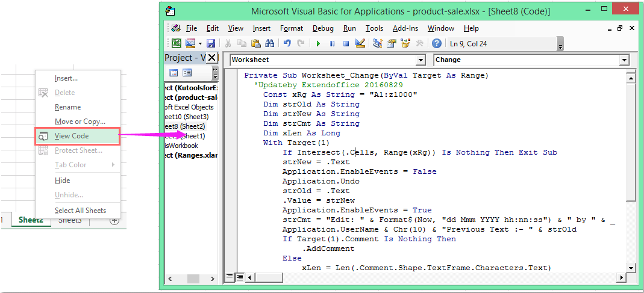644x293 pixels.
Task: Choose View Code in context menu
Action: (71, 136)
